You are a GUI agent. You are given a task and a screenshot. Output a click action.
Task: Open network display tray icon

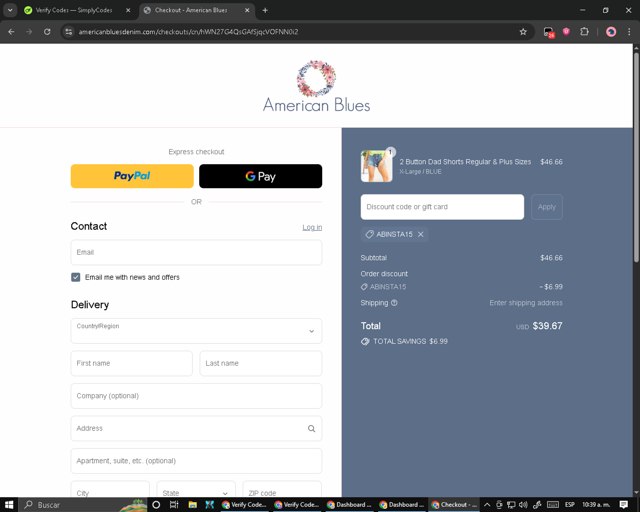click(x=511, y=505)
